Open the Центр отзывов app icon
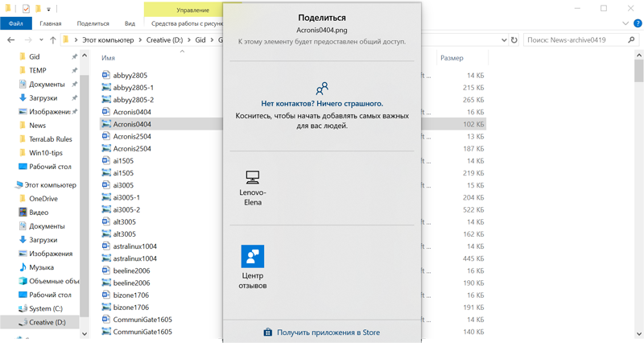 pyautogui.click(x=253, y=256)
